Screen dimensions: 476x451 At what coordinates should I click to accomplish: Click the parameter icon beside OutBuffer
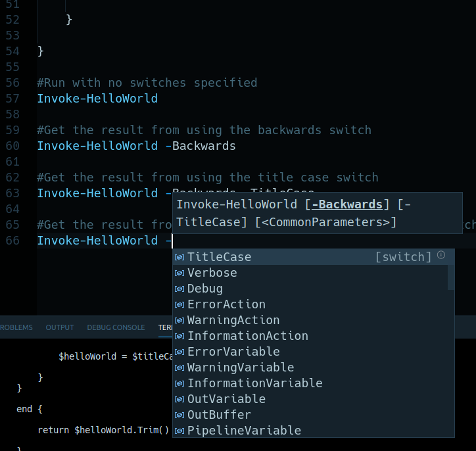(179, 415)
